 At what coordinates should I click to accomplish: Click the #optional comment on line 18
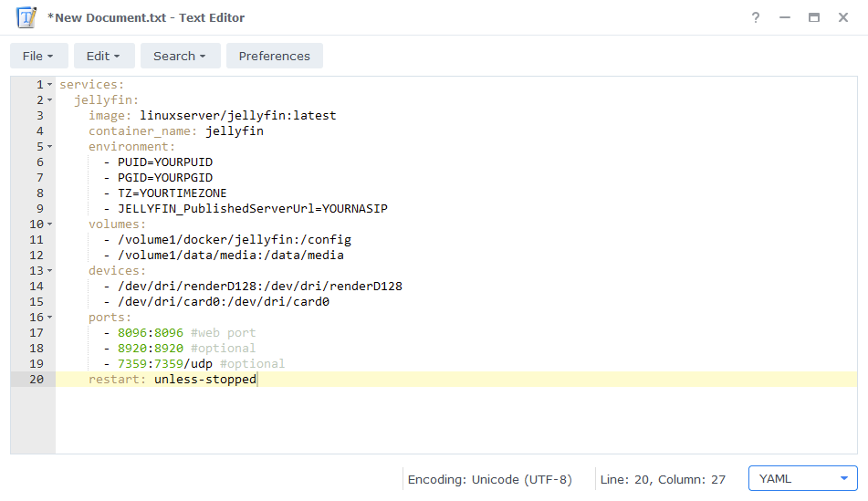(223, 349)
